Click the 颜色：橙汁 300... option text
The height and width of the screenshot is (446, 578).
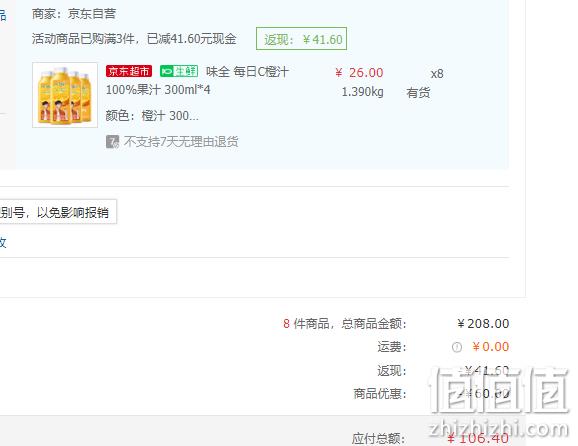pyautogui.click(x=152, y=116)
